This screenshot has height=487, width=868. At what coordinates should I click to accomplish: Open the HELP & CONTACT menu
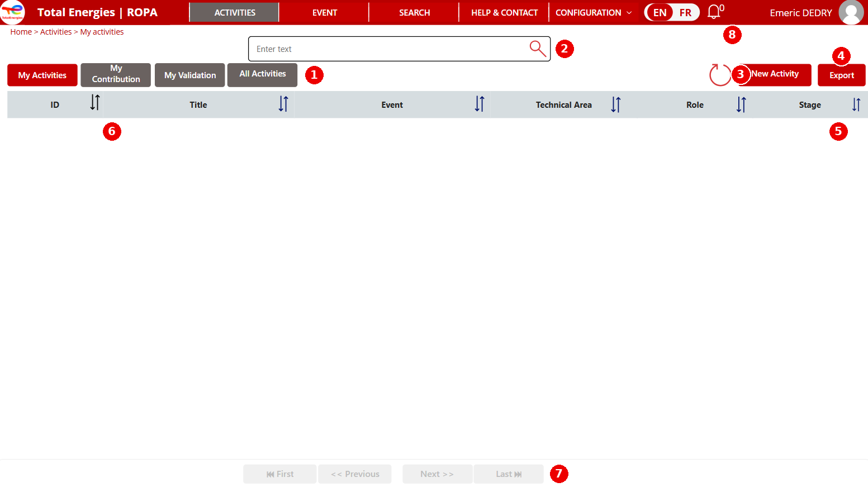(x=504, y=12)
